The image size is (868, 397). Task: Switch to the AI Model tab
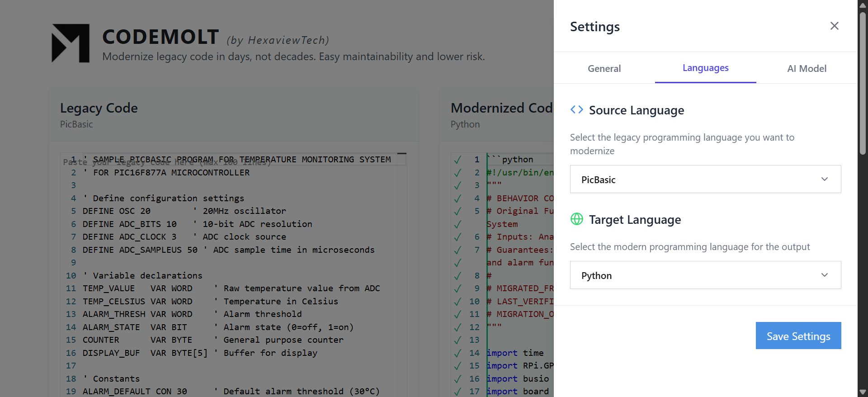click(807, 69)
